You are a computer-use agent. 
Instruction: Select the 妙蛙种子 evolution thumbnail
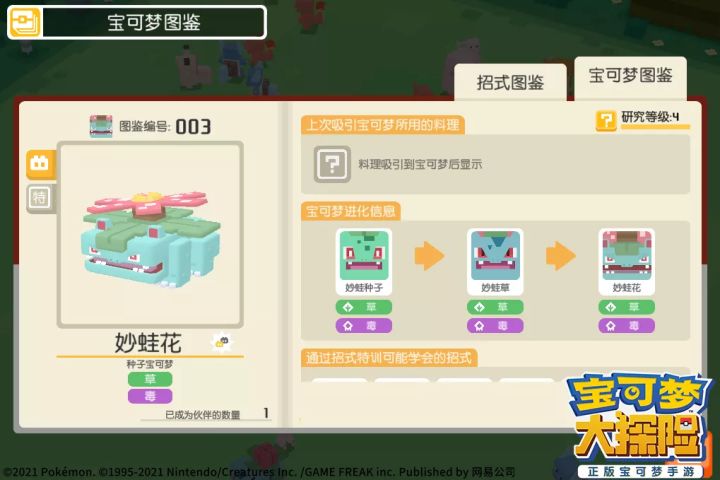click(364, 262)
